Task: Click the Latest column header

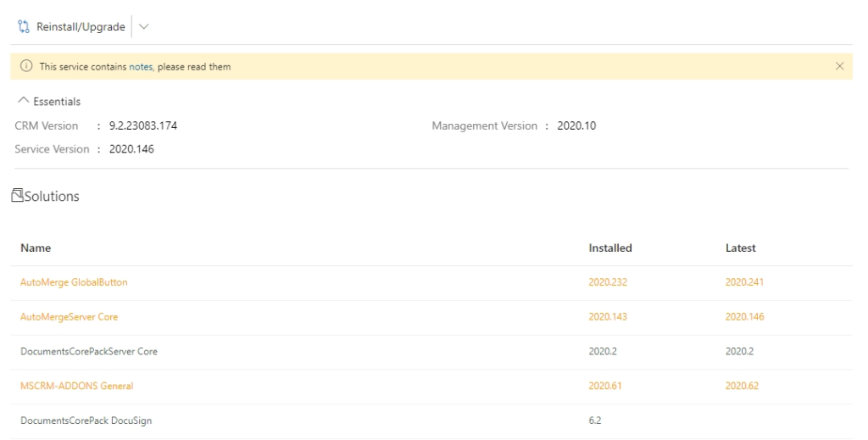Action: [x=740, y=248]
